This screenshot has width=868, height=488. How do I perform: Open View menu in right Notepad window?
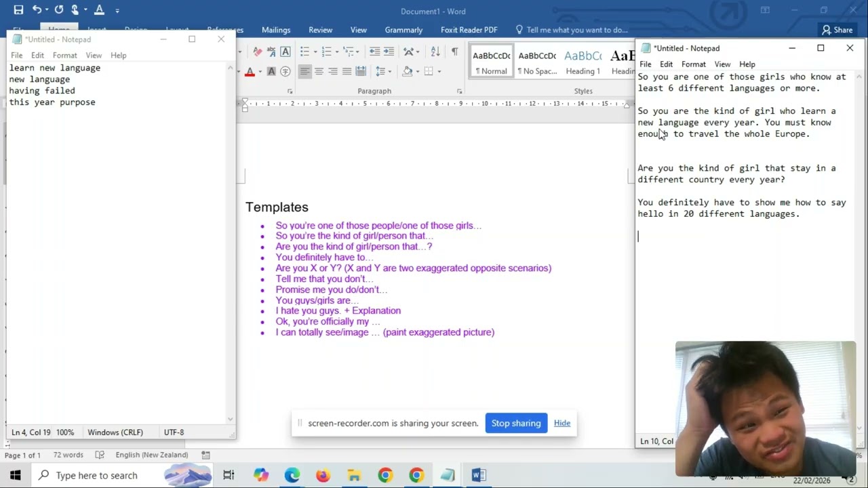tap(722, 64)
